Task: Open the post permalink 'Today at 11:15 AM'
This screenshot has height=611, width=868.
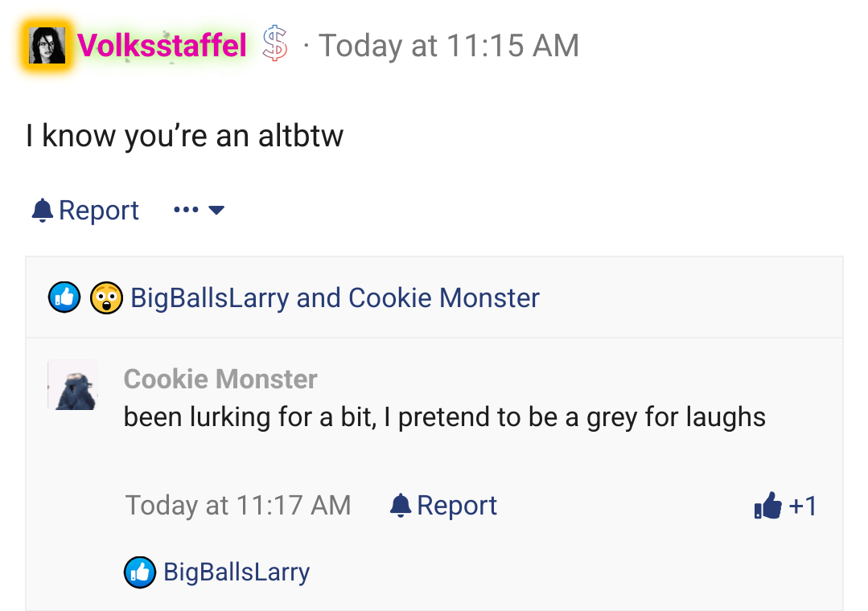Action: (449, 46)
